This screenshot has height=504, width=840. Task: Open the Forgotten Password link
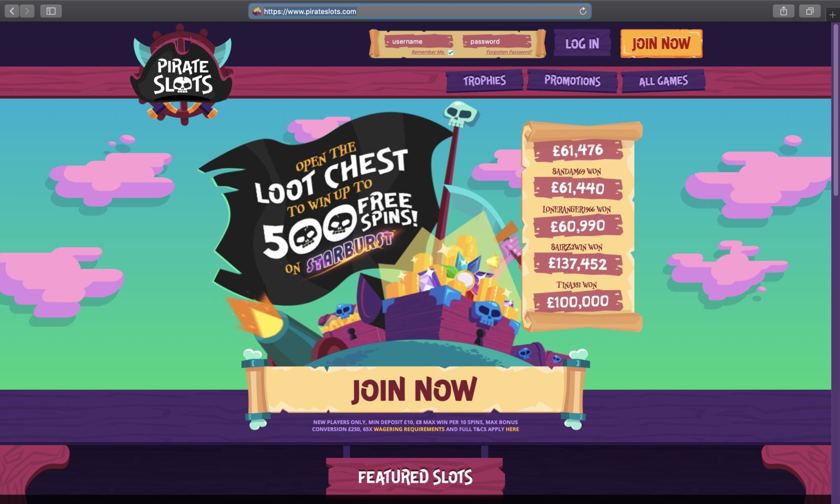click(x=509, y=52)
